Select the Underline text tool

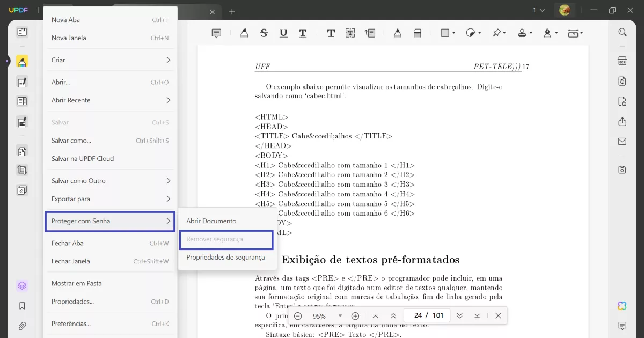tap(283, 33)
